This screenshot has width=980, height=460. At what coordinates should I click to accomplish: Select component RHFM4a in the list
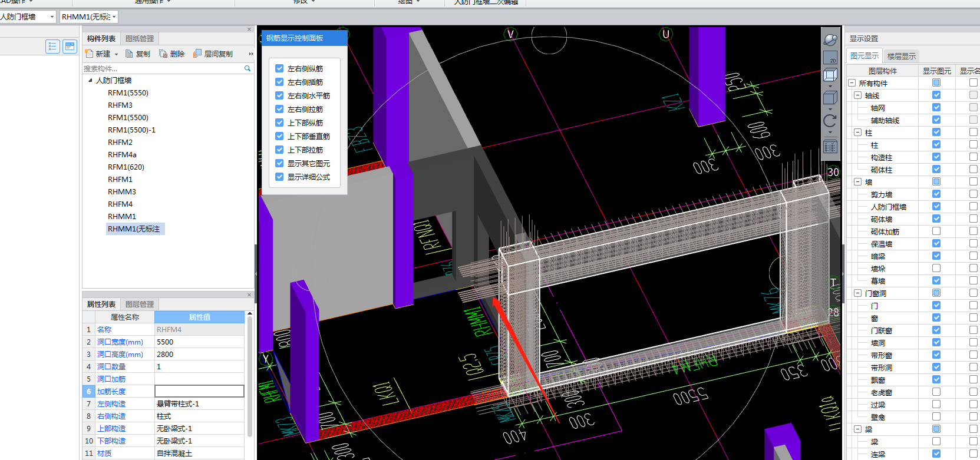[x=122, y=154]
